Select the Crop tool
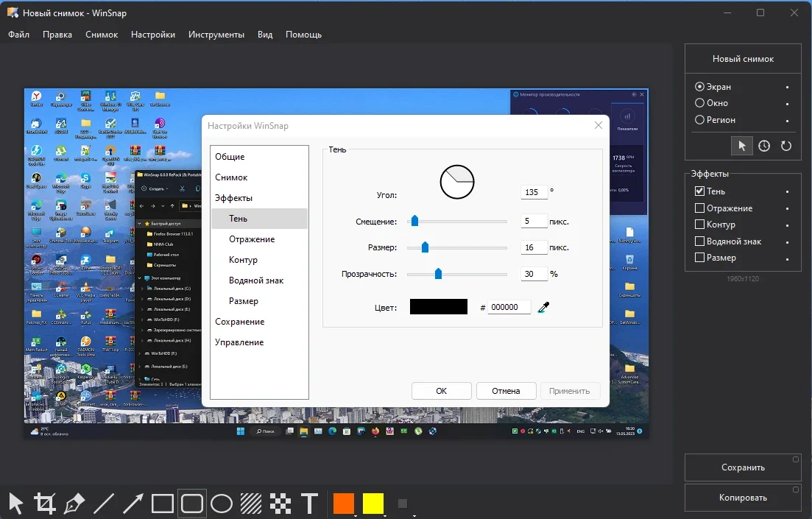 [45, 504]
